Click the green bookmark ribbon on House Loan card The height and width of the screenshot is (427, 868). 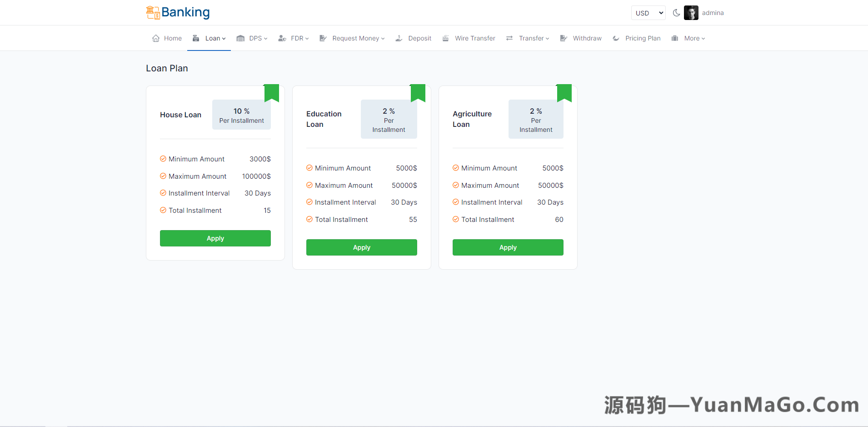(x=272, y=92)
